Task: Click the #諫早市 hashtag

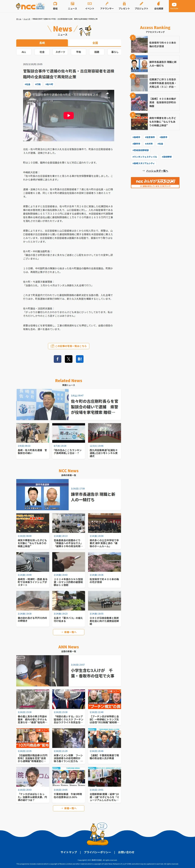Action: point(136,143)
